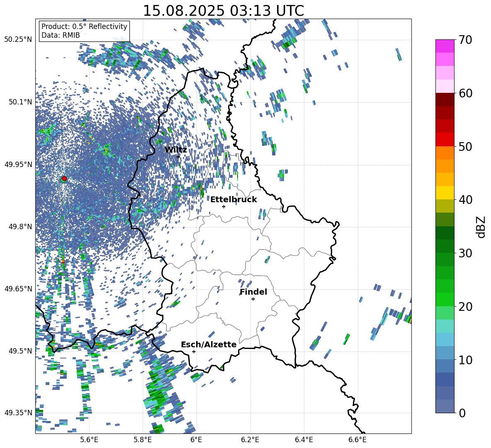Click the Esch/Alzette city label

pyautogui.click(x=209, y=344)
